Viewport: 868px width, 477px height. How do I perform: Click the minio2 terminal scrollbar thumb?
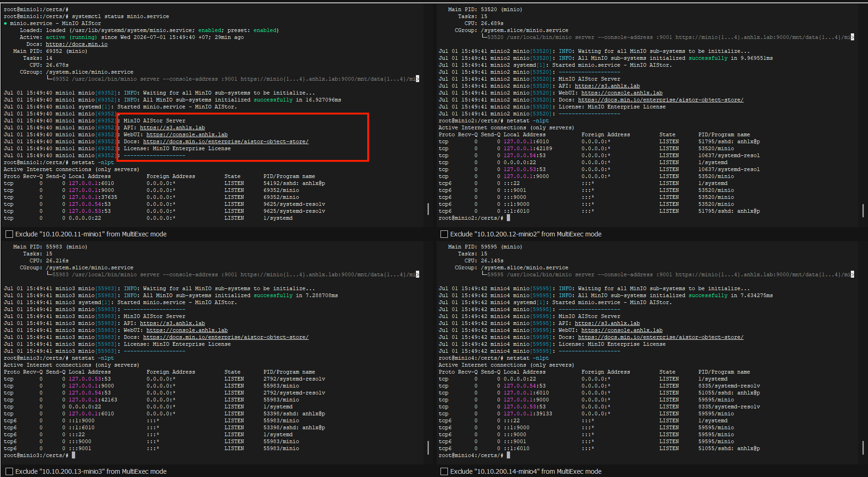pyautogui.click(x=863, y=210)
